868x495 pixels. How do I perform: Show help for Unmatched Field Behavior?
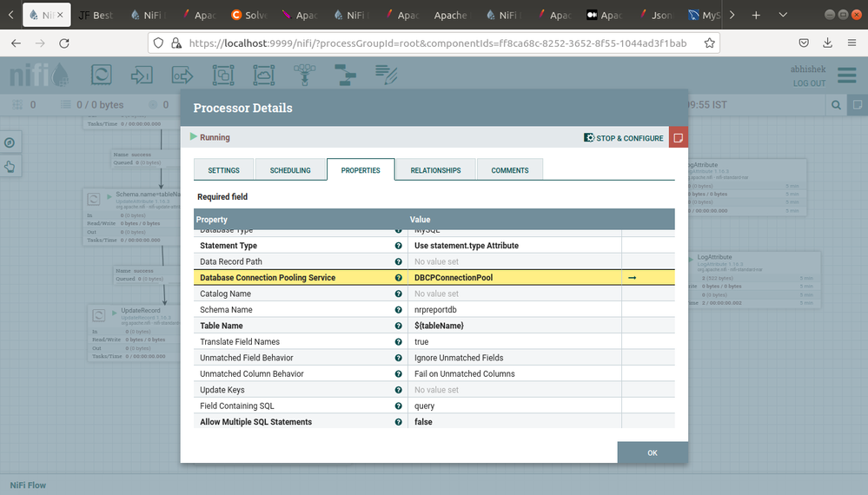coord(398,358)
